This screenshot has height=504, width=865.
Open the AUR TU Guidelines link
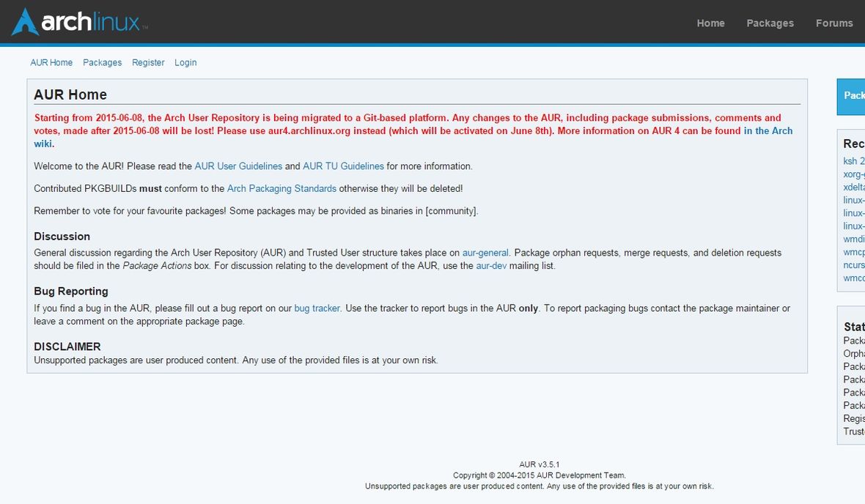pos(343,166)
